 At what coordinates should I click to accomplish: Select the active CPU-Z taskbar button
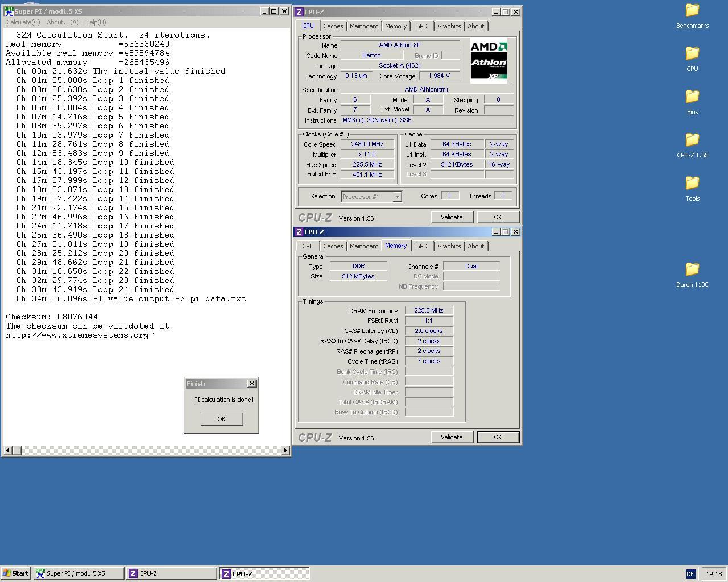pyautogui.click(x=264, y=573)
